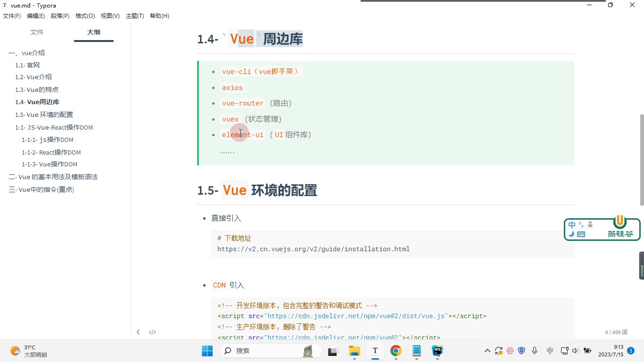Jump to outline item 1.1- 官网

(27, 65)
